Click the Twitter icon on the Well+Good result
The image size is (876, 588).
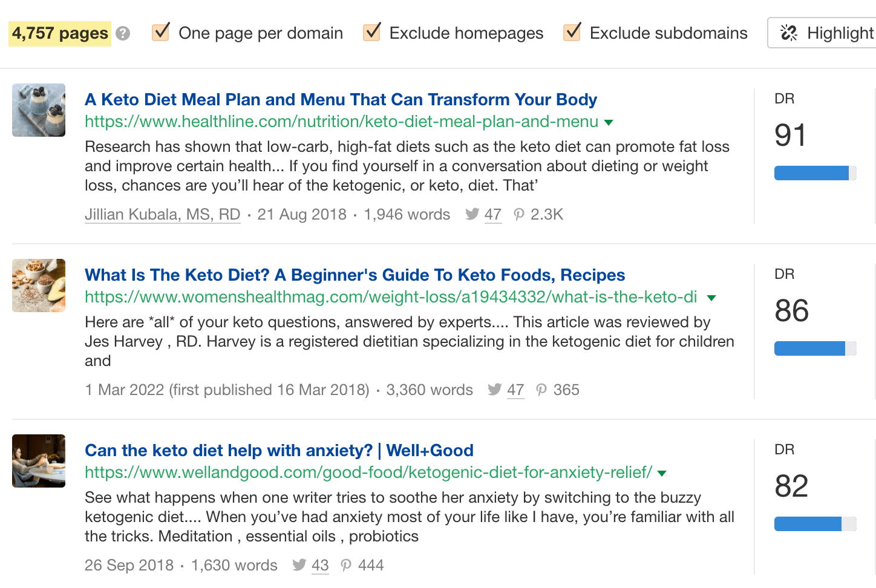click(x=299, y=565)
